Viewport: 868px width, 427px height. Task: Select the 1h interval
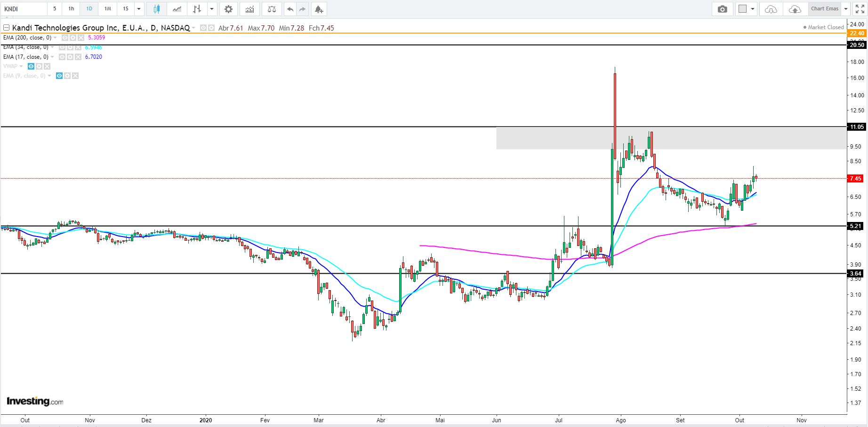[72, 9]
